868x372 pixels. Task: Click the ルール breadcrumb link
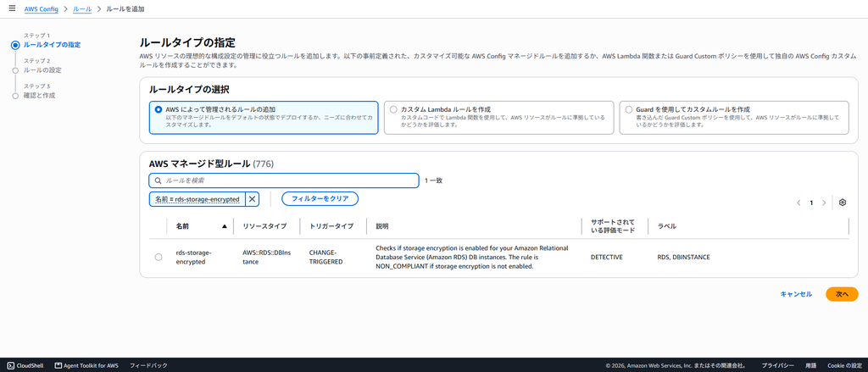tap(82, 9)
